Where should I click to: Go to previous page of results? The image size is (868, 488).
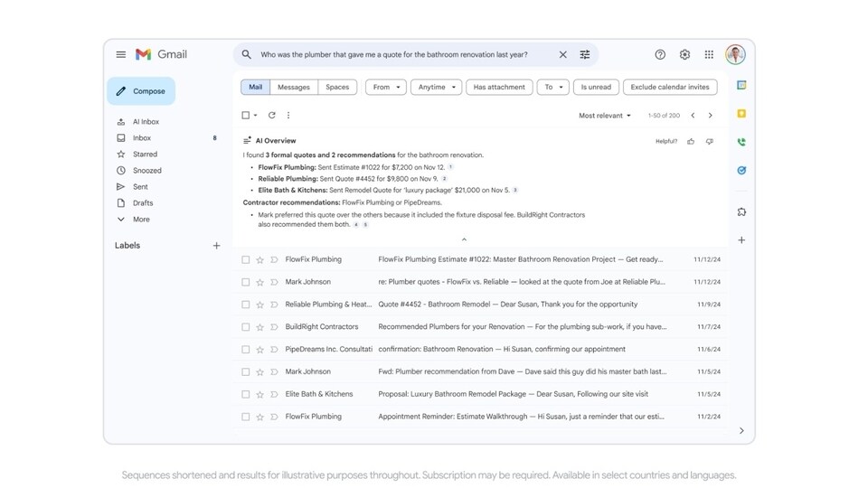(x=693, y=115)
